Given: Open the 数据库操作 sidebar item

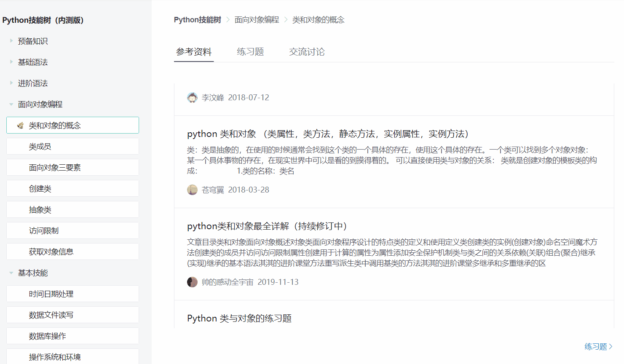Looking at the screenshot, I should 72,336.
